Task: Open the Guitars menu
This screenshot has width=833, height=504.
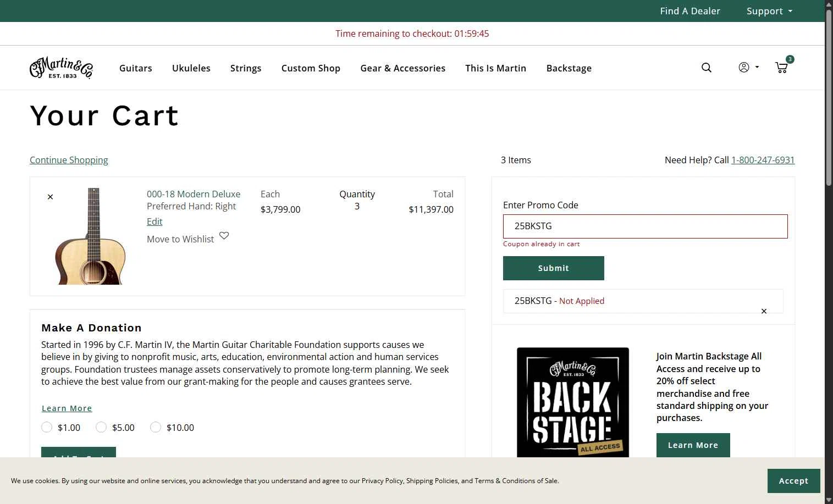Action: point(136,68)
